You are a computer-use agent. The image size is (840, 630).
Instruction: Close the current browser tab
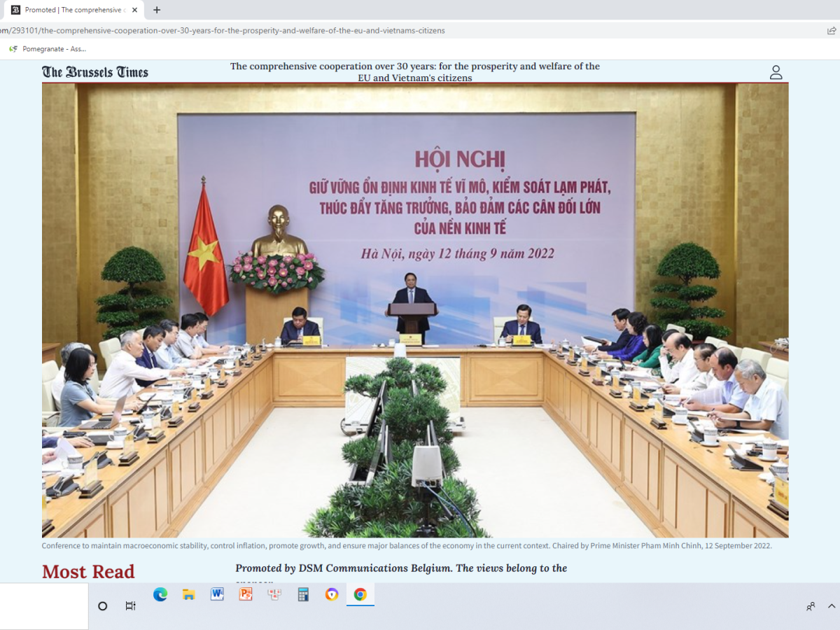point(134,10)
